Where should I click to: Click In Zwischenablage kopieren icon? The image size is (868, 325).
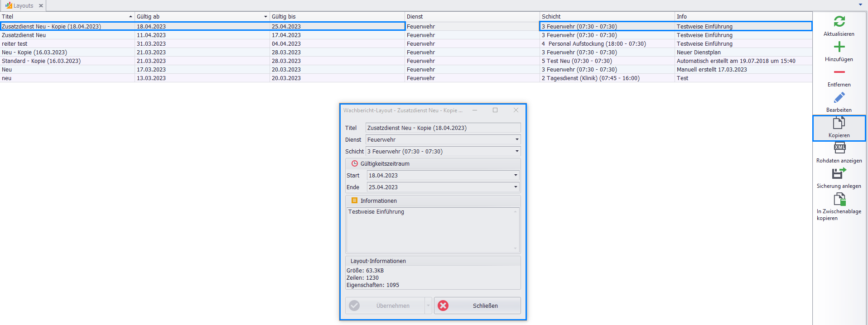[x=839, y=199]
